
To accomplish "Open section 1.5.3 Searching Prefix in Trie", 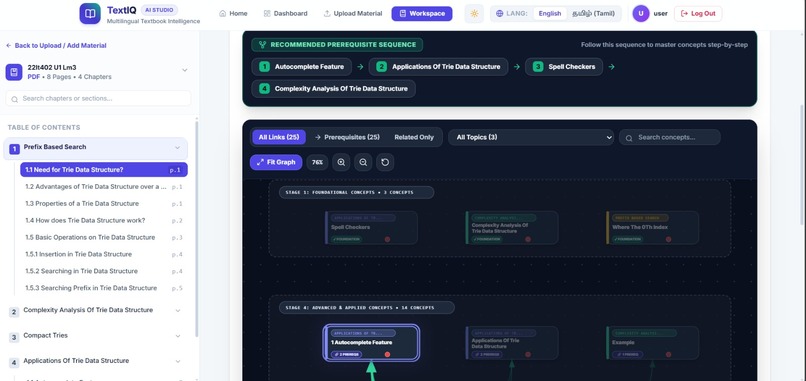I will 104,288.
